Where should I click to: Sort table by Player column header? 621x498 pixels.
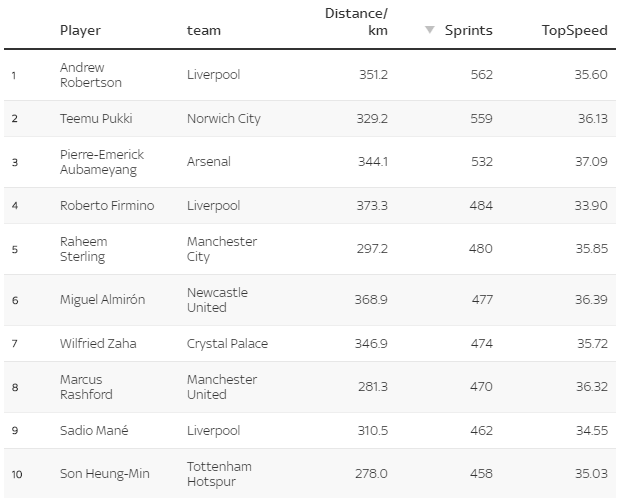click(80, 30)
